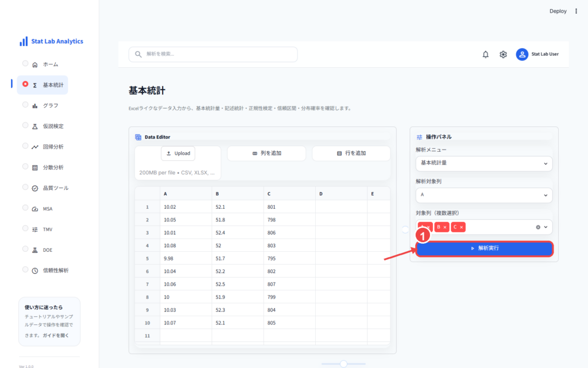The image size is (588, 368).
Task: Click the Stat Lab Analytics bar-chart logo
Action: (24, 41)
